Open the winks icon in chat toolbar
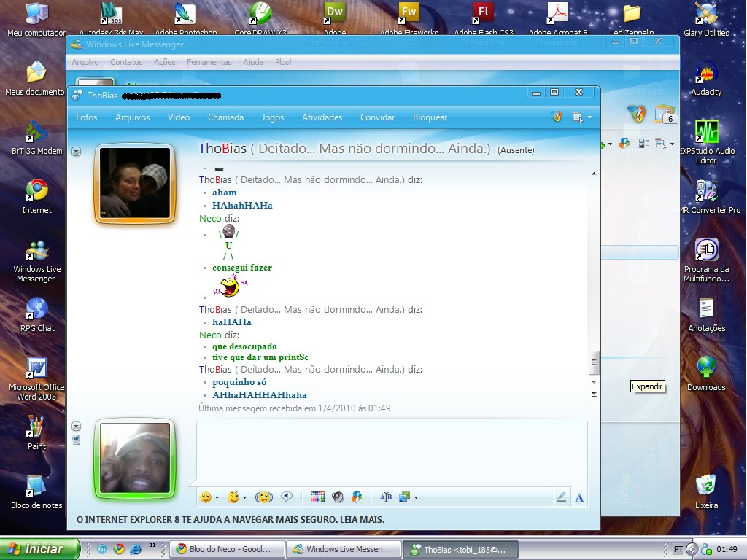 (233, 497)
